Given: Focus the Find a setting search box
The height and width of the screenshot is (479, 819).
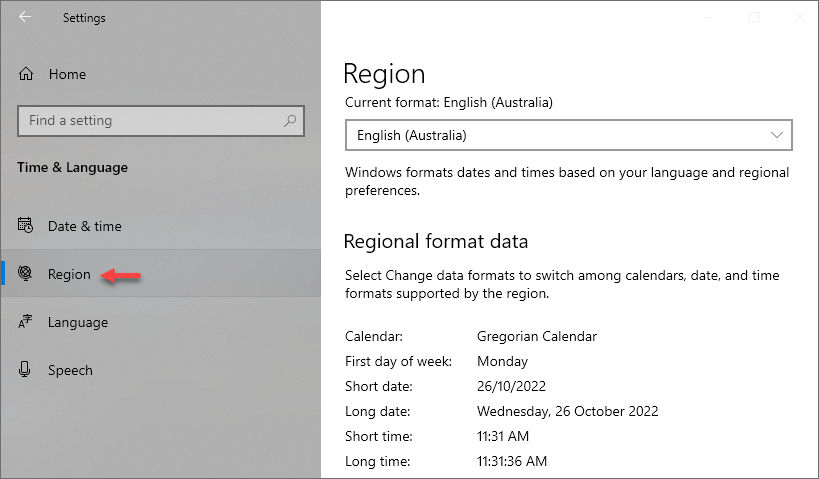Looking at the screenshot, I should (161, 121).
